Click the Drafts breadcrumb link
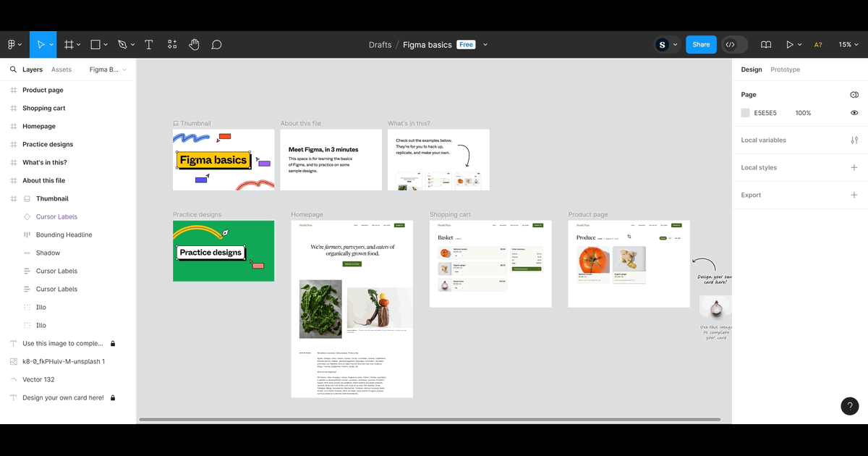868x456 pixels. click(x=380, y=44)
